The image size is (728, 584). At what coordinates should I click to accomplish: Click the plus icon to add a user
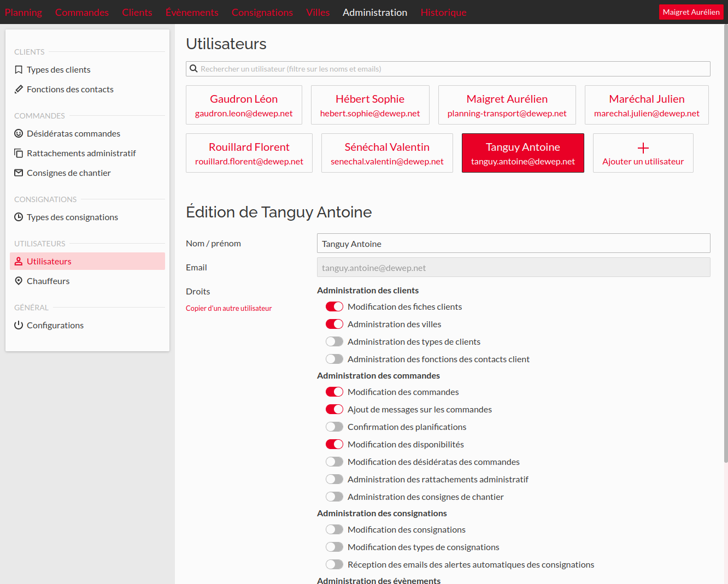pos(643,147)
